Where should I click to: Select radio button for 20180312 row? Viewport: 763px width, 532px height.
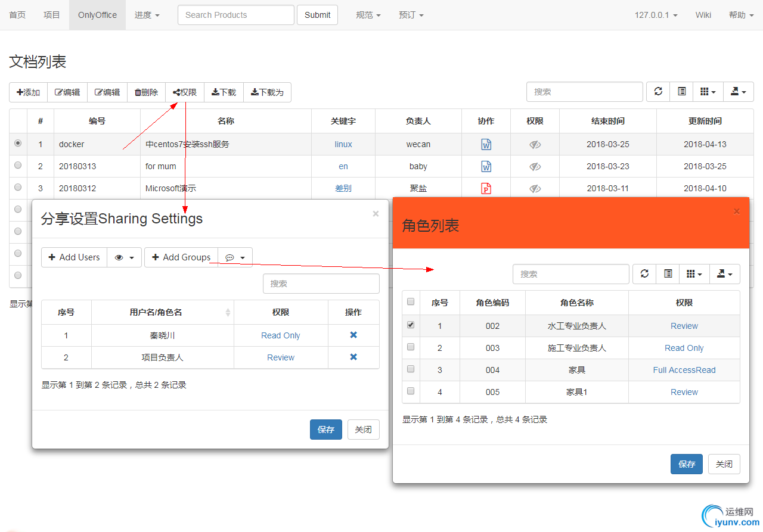(18, 187)
